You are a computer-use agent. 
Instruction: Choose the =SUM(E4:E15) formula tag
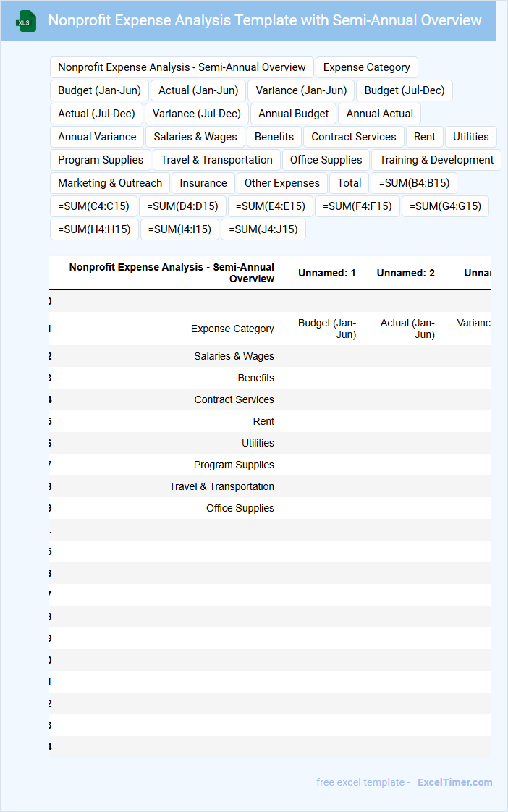click(271, 206)
